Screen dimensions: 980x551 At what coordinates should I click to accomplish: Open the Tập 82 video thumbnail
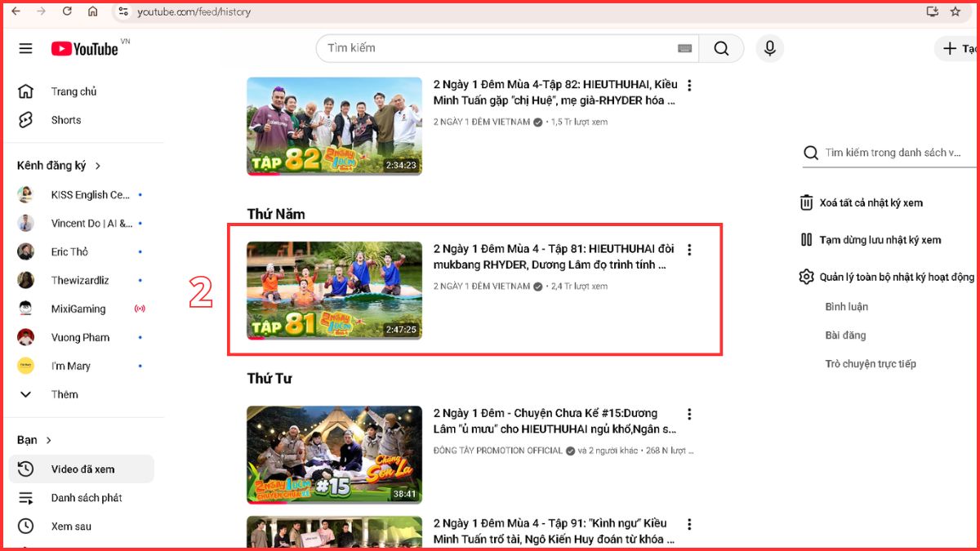[333, 126]
